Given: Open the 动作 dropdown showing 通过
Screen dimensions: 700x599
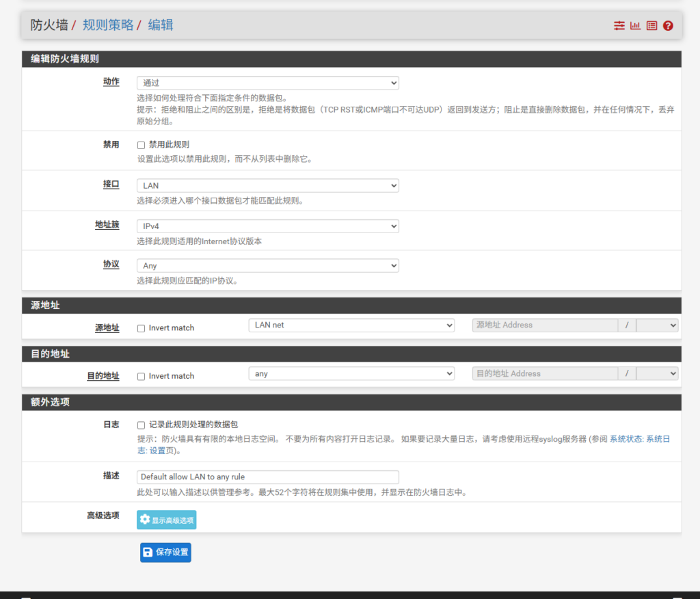Looking at the screenshot, I should (x=267, y=83).
